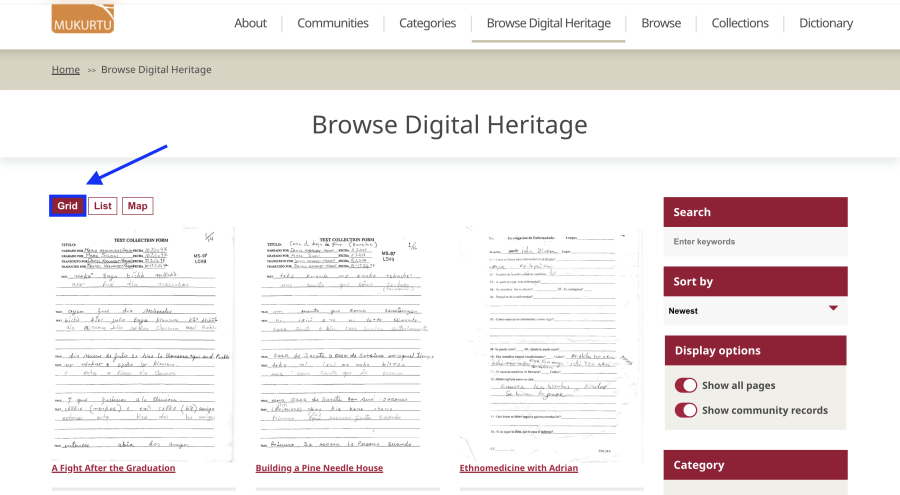900x495 pixels.
Task: Open the 'Ethnomedicine with Adrian' thumbnail
Action: coord(551,344)
